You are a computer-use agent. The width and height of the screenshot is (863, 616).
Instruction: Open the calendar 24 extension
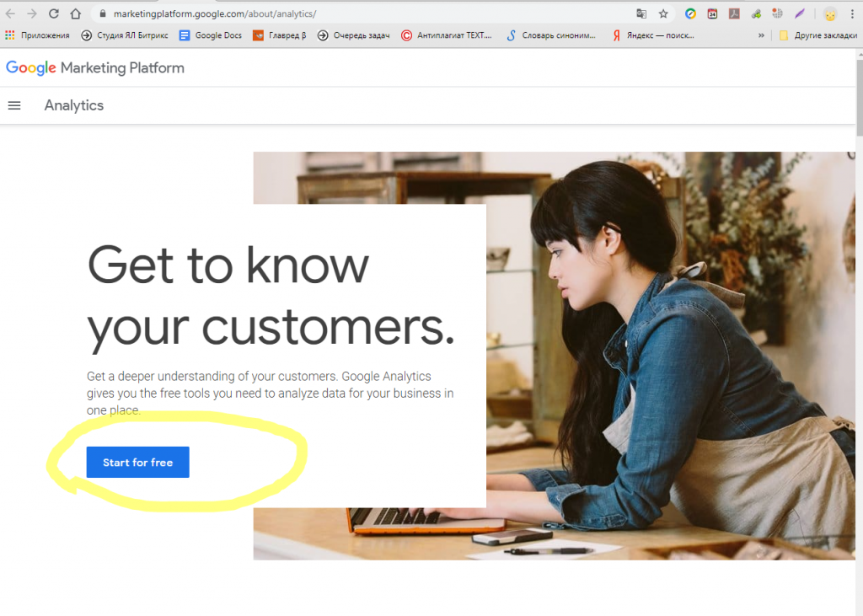click(x=712, y=13)
